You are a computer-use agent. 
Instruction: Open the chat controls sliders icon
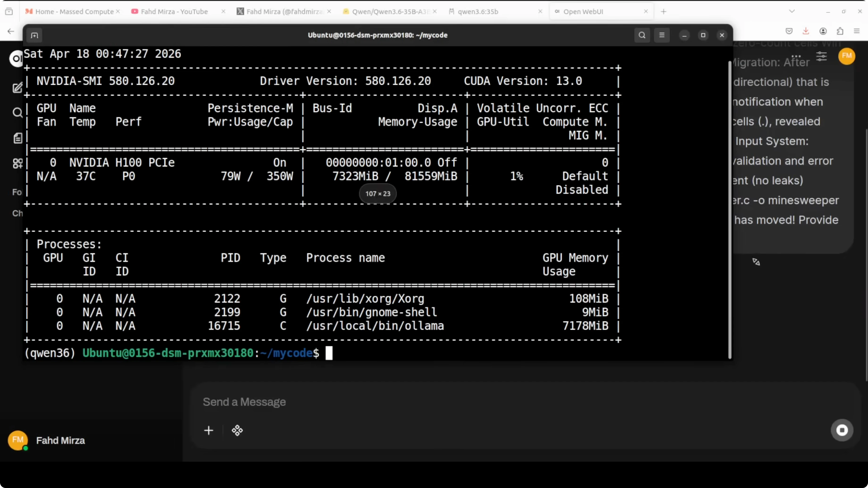coord(821,56)
